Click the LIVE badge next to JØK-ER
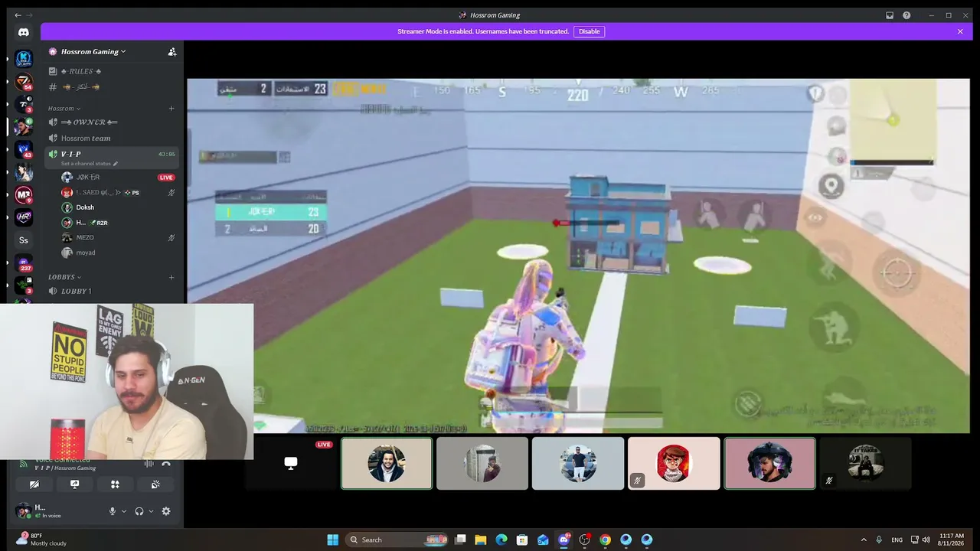Screen dimensions: 980x551 [x=166, y=178]
